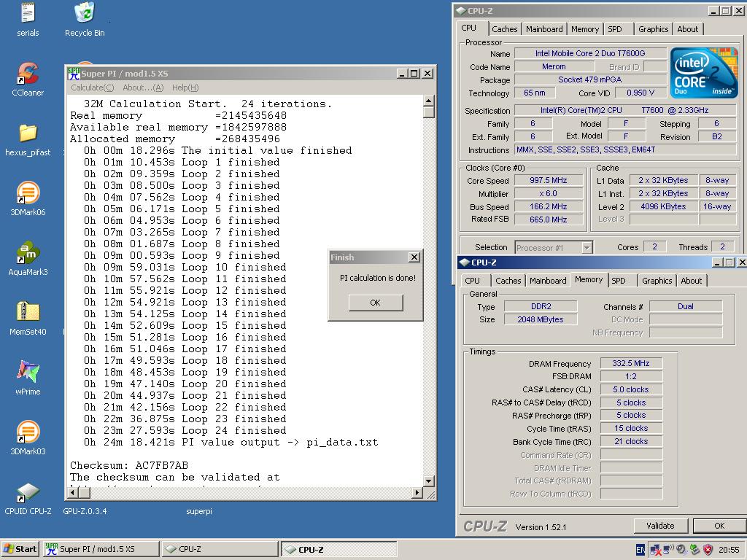The width and height of the screenshot is (747, 560).
Task: Launch AquaMark3 desktop shortcut
Action: [x=28, y=253]
